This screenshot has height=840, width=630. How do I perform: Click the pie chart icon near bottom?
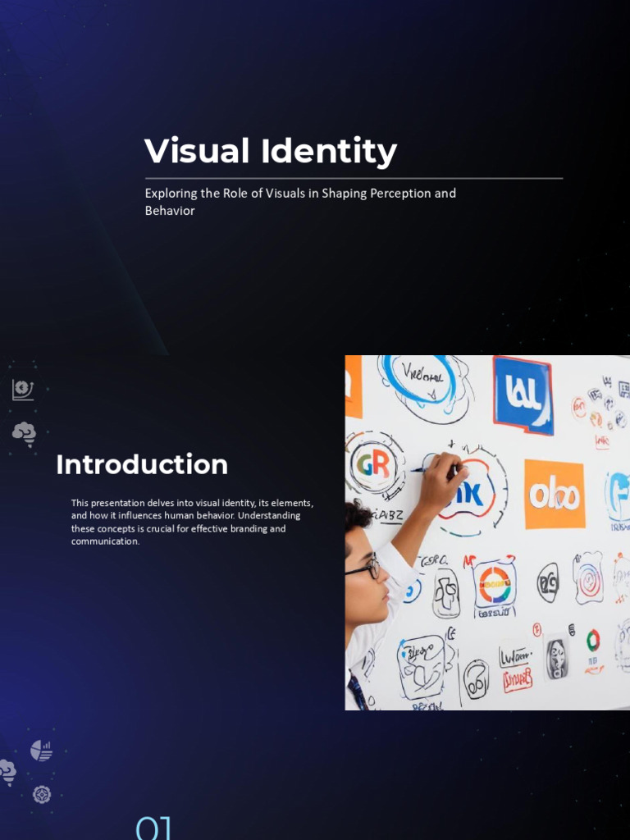point(41,751)
